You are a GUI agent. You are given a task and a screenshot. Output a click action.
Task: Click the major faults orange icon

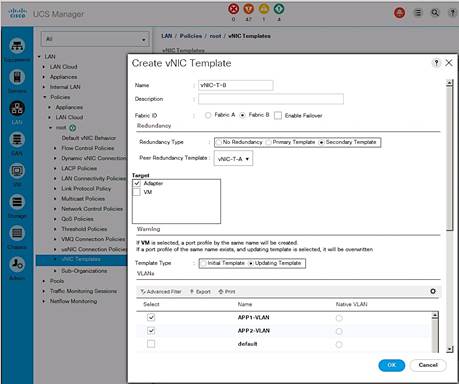point(249,9)
